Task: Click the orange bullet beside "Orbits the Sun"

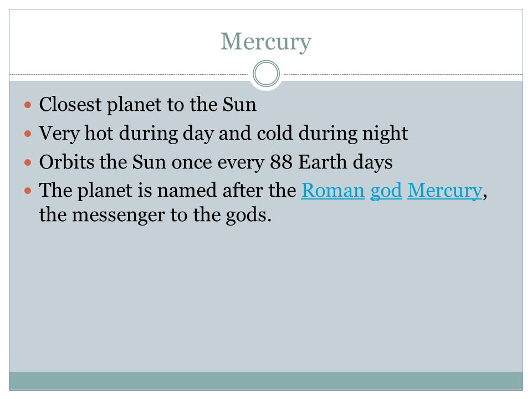Action: [x=28, y=162]
